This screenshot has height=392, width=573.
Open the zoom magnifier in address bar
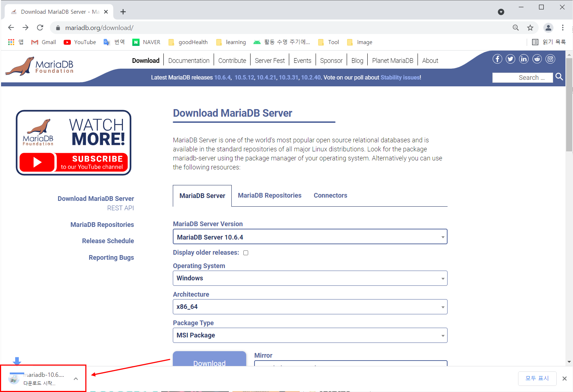(516, 28)
